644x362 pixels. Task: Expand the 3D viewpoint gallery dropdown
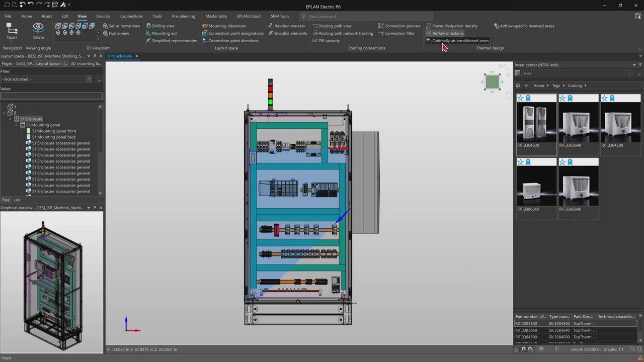coord(98,38)
